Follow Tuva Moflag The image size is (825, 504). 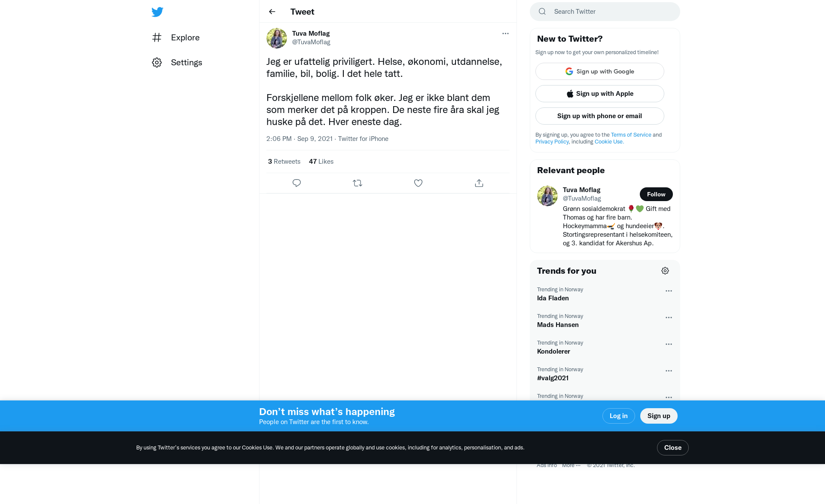[656, 194]
